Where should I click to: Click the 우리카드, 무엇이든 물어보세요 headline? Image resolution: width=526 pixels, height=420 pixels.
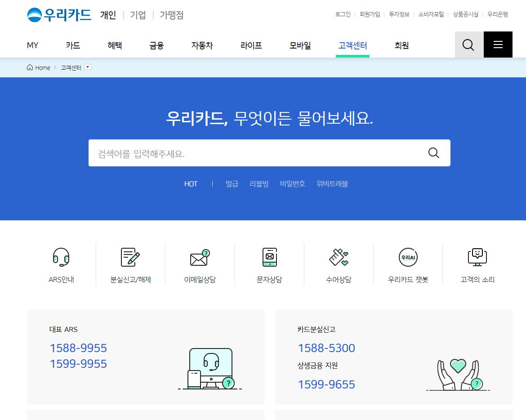tap(269, 118)
